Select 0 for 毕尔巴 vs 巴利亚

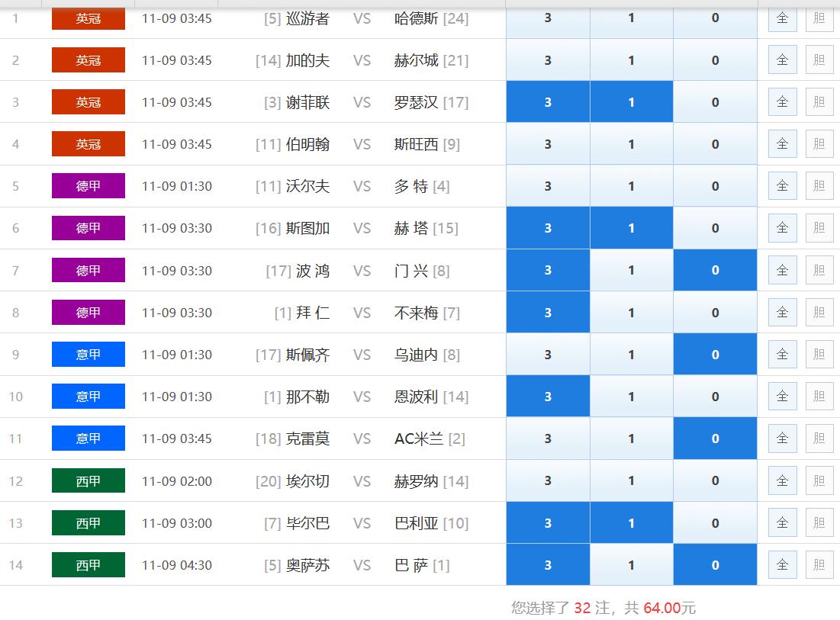point(714,522)
